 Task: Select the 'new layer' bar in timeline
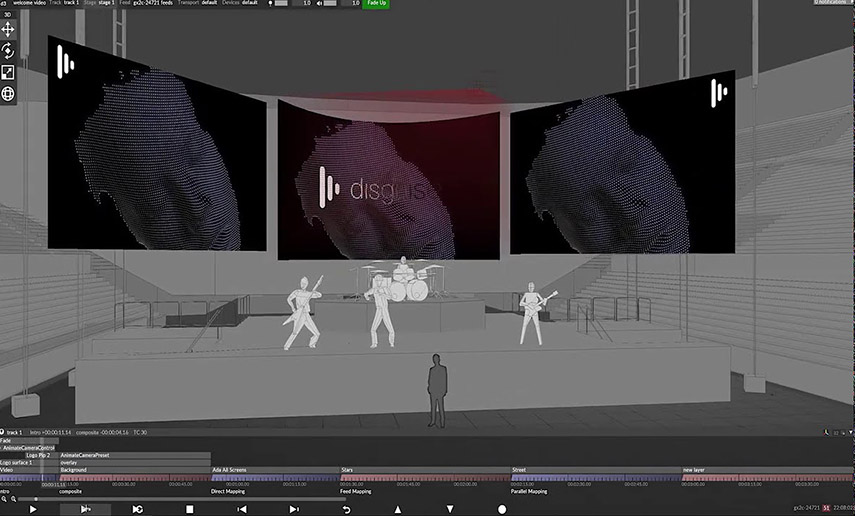768,470
